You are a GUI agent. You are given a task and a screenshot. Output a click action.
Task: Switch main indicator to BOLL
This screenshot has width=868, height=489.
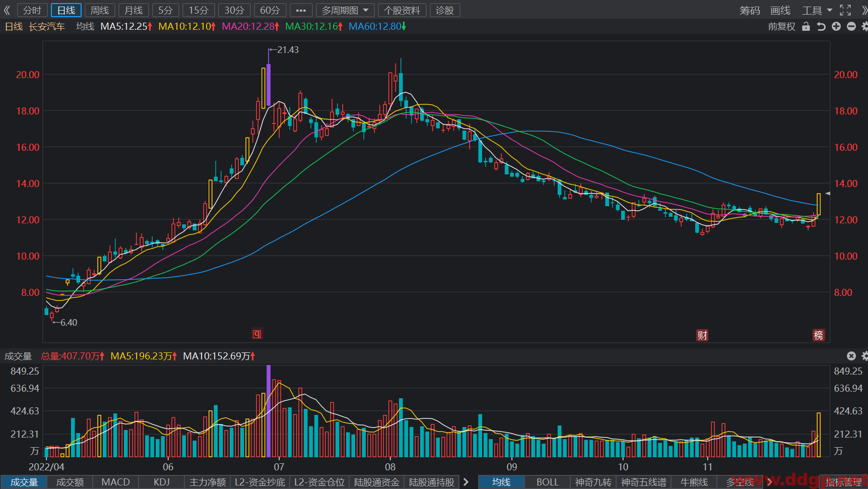tap(547, 482)
